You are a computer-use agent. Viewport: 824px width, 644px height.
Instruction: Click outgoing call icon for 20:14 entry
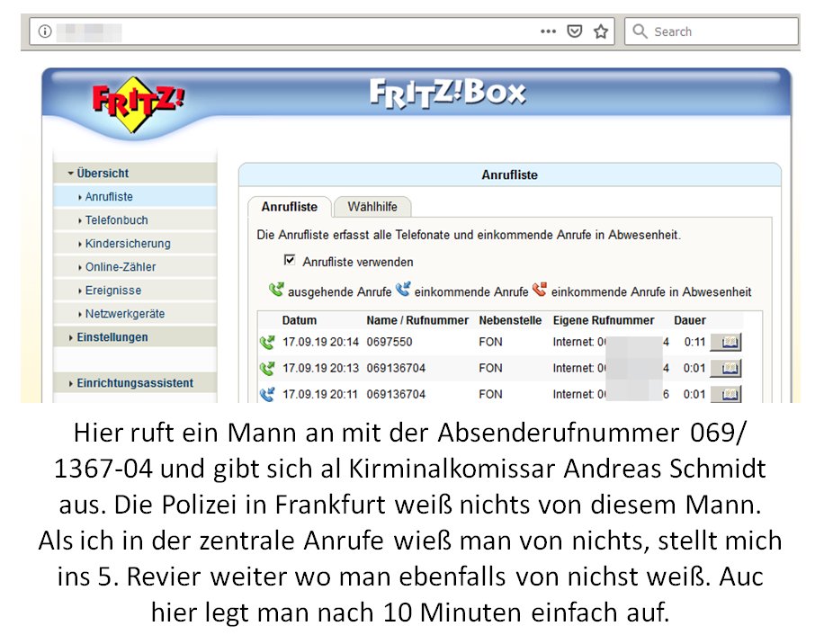(x=267, y=343)
